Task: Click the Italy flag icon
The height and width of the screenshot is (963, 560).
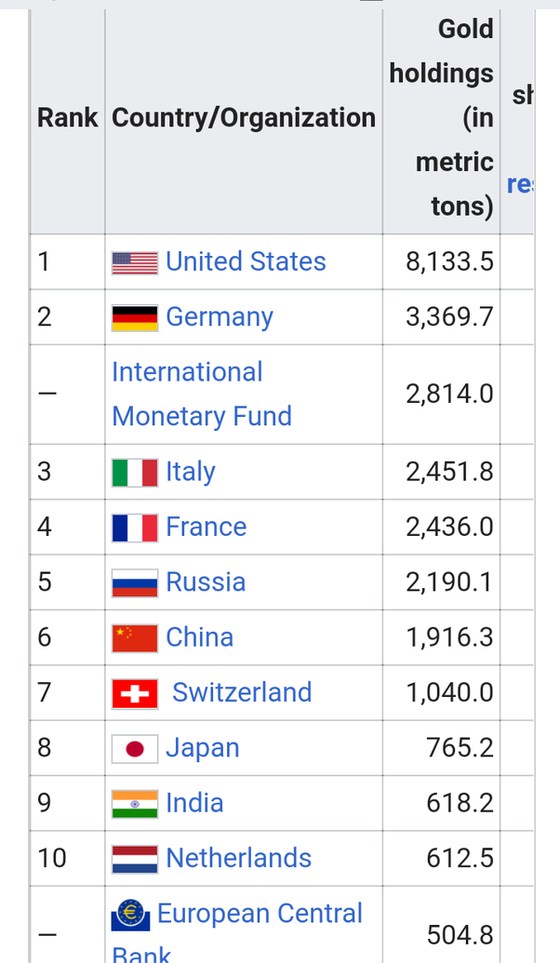Action: (x=135, y=472)
